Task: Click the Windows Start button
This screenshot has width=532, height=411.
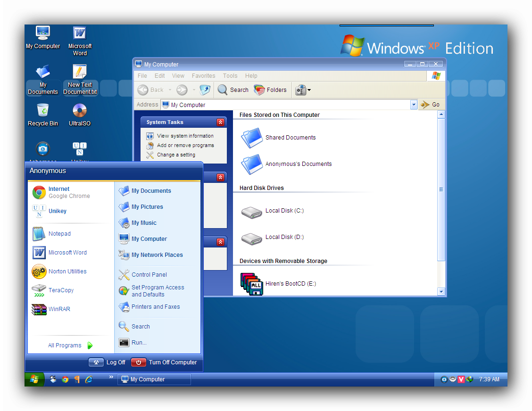Action: pos(34,379)
